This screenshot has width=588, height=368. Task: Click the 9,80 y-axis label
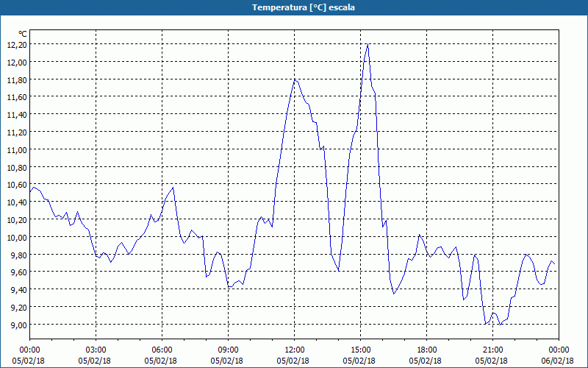[x=19, y=255]
